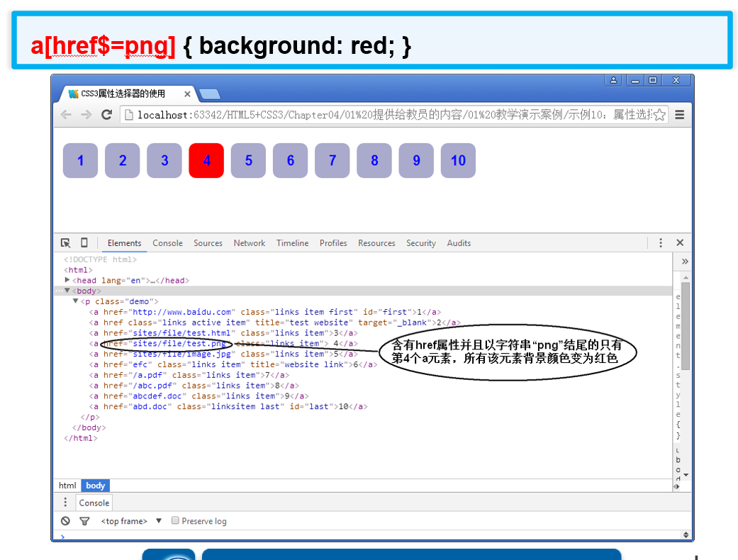Open the Audits tab
This screenshot has height=560, width=738.
tap(459, 243)
